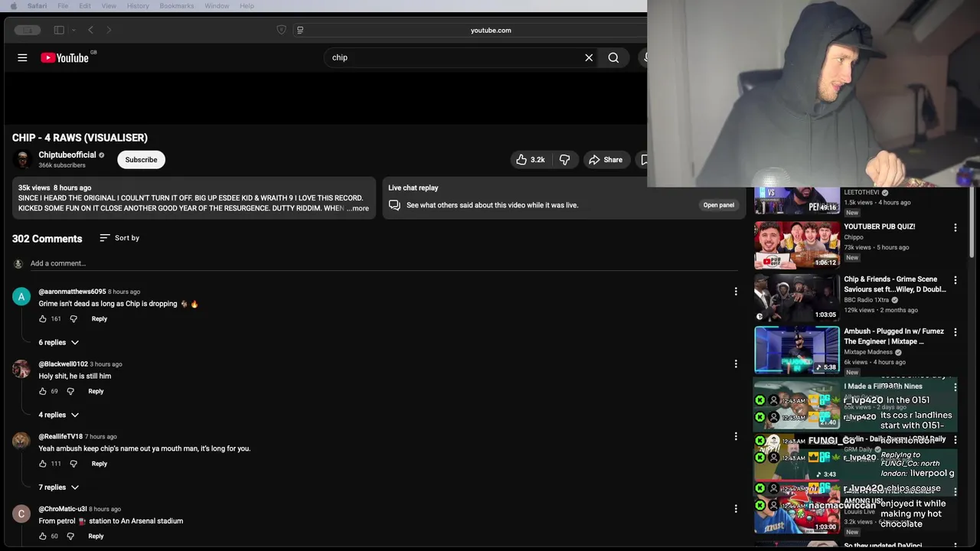
Task: Open @aaronmatthews6095's profile avatar
Action: (x=21, y=297)
